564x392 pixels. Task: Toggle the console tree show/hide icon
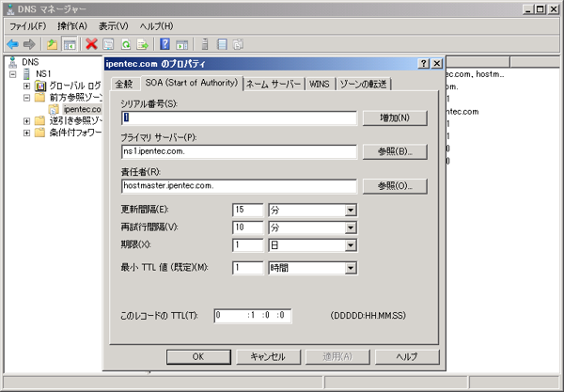pos(70,44)
